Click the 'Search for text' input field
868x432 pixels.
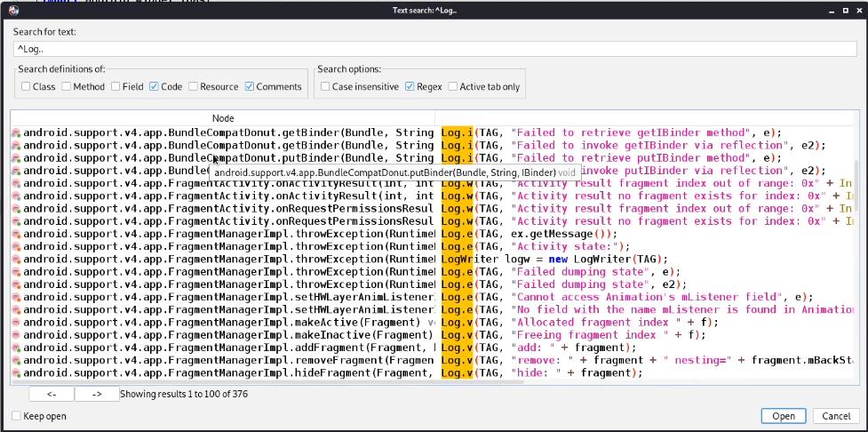pyautogui.click(x=435, y=49)
